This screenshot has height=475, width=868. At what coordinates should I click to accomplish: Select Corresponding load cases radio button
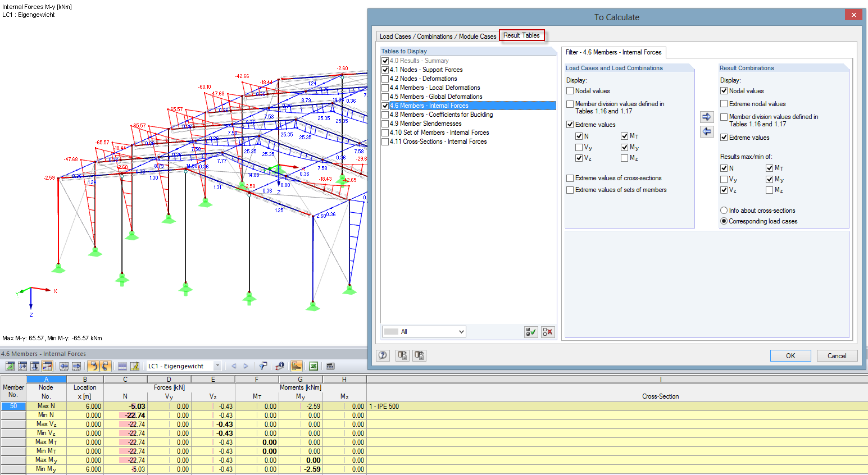click(724, 221)
